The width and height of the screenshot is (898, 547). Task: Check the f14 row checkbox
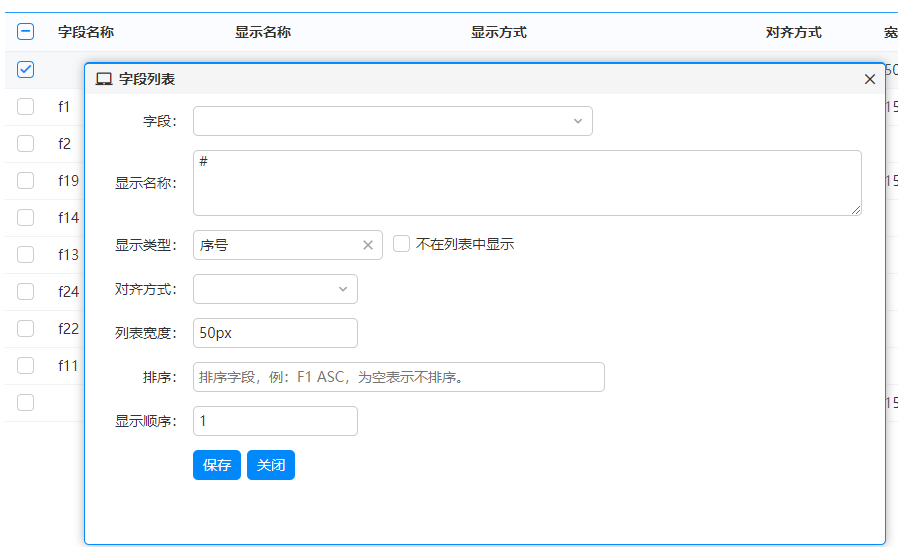25,218
